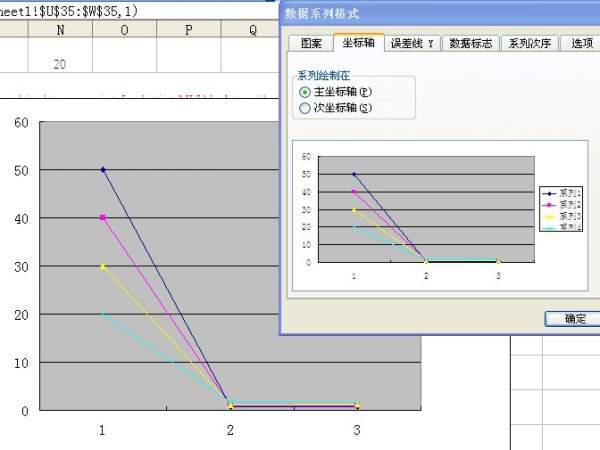
Task: Click the value axis label 60
Action: point(21,123)
